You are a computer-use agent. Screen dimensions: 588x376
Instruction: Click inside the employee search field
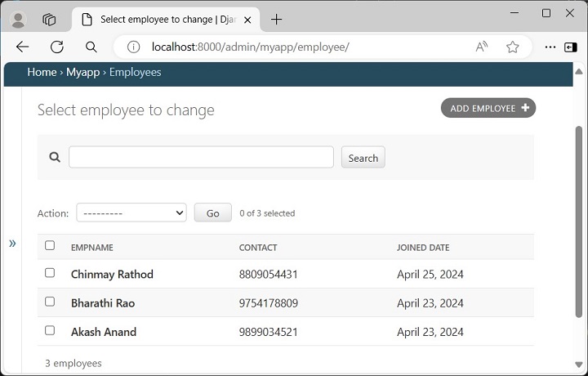coord(201,157)
